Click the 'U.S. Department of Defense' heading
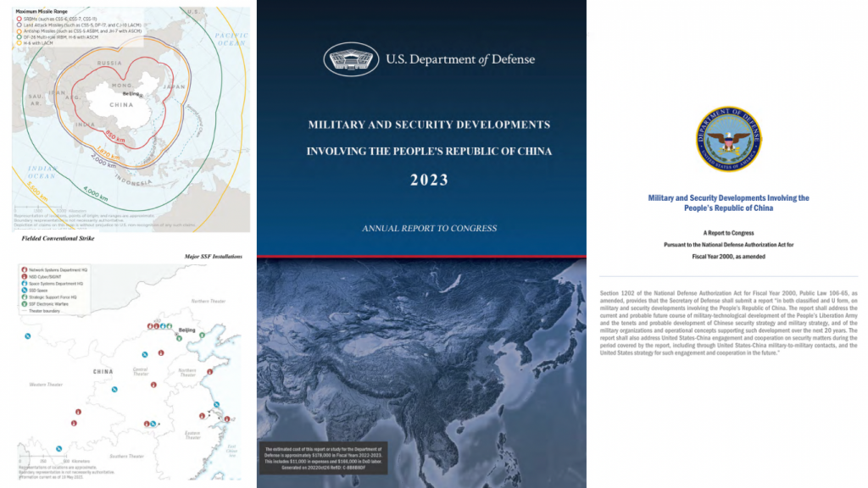868x488 pixels. 460,59
